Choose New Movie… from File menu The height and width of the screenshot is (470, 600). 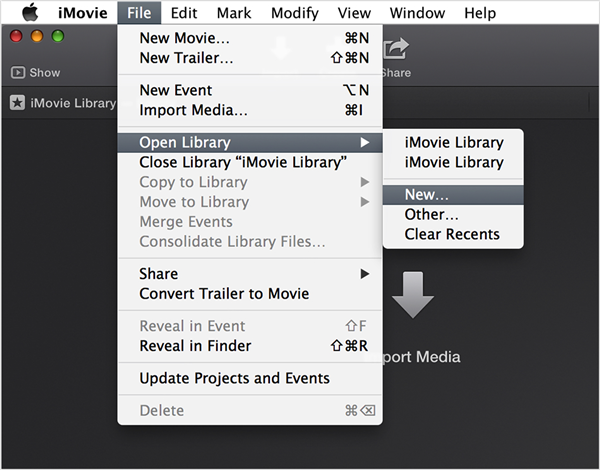pyautogui.click(x=250, y=38)
